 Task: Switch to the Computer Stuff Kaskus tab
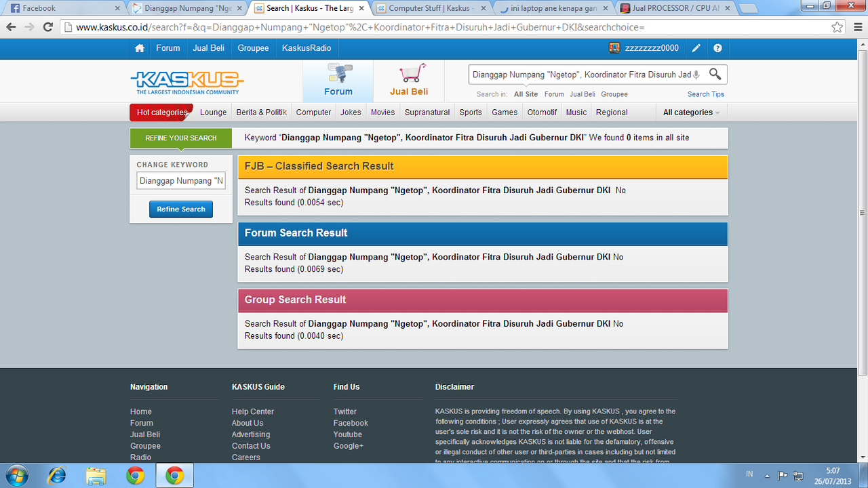pos(431,9)
